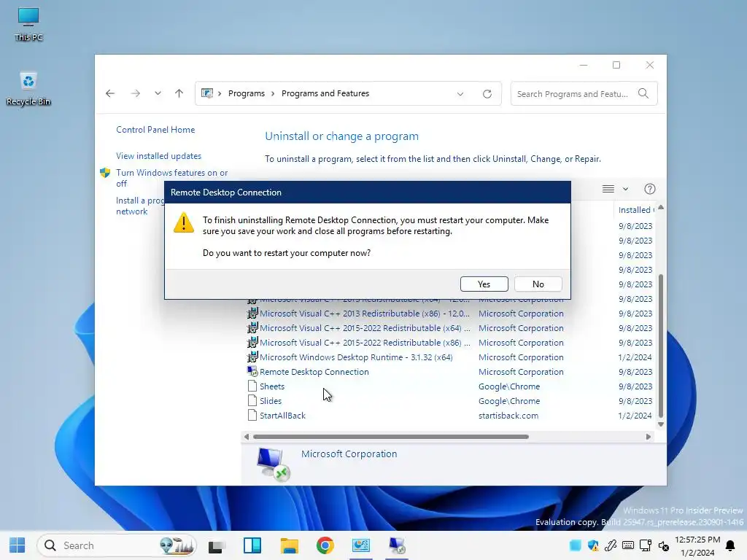Open the Widgets panel taskbar icon

(252, 545)
